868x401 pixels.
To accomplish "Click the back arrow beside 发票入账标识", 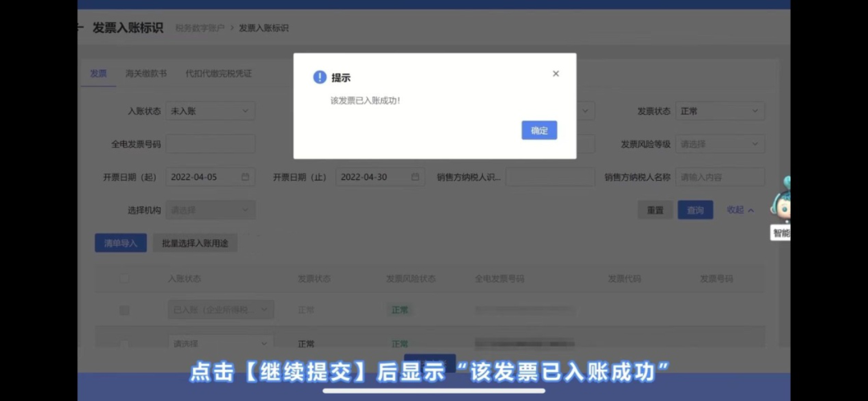I will click(x=80, y=27).
